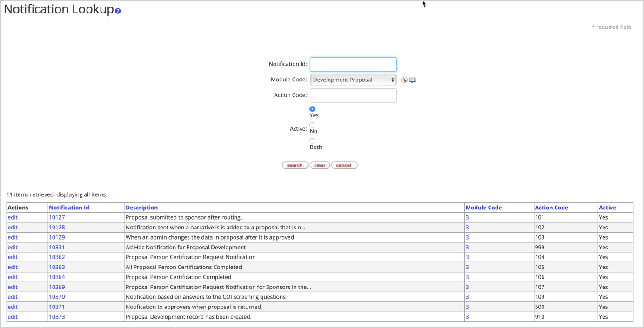
Task: Open Module Code 3 inquiry for notification 10373
Action: coord(466,316)
